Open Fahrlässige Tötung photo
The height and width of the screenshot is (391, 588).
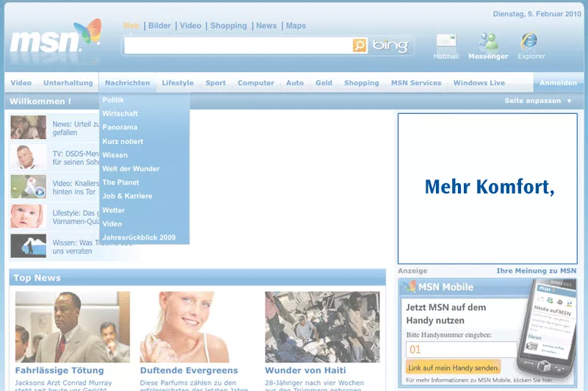click(72, 327)
